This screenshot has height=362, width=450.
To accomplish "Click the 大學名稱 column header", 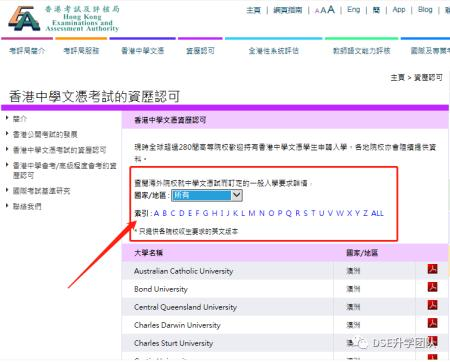I will pyautogui.click(x=148, y=253).
